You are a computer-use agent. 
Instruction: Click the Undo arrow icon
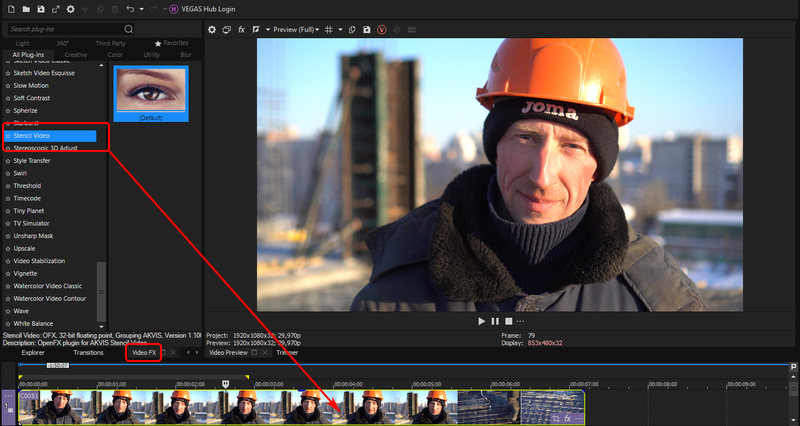(130, 9)
